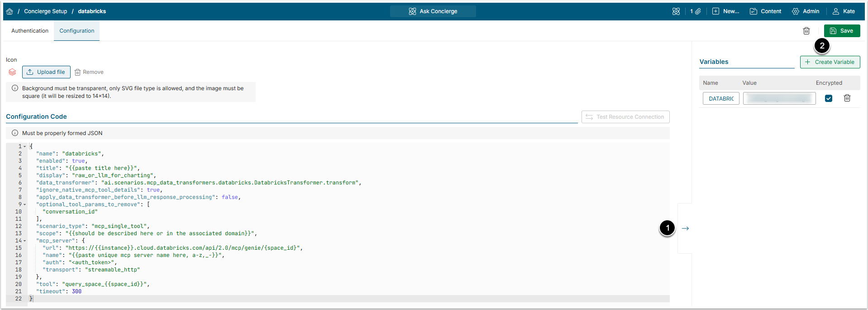Uncheck the Encrypted checkbox

[828, 98]
